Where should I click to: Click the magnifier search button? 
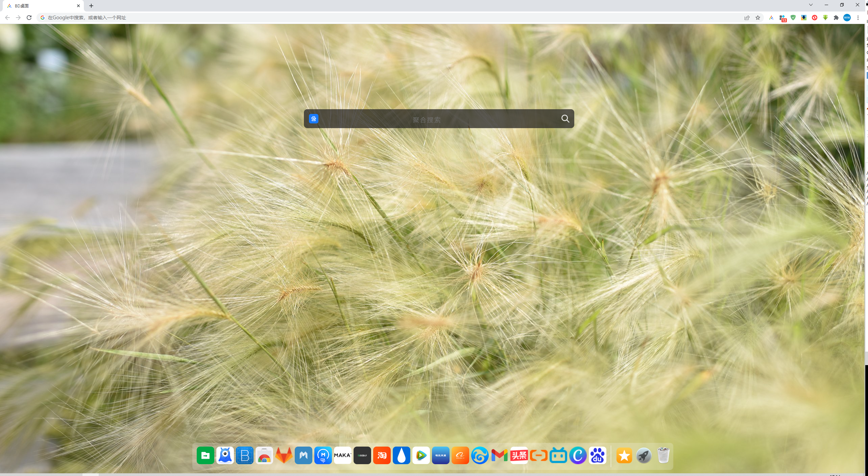click(x=565, y=119)
